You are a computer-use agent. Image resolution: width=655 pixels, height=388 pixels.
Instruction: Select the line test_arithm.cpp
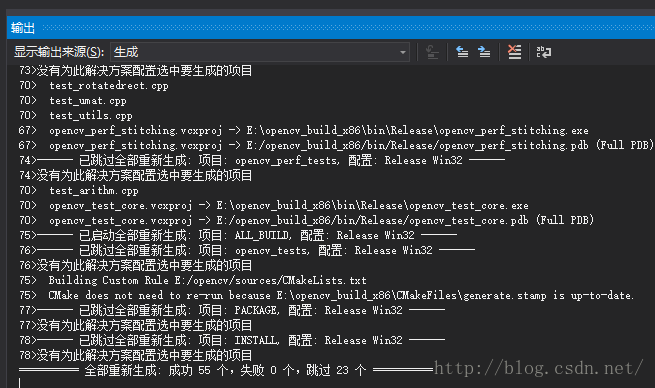point(79,190)
